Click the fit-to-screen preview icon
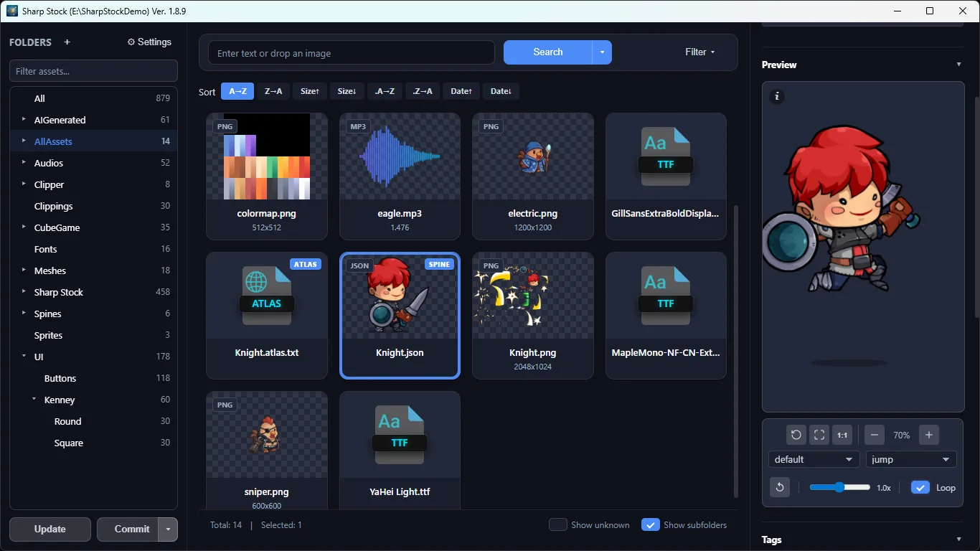This screenshot has width=980, height=551. [819, 435]
